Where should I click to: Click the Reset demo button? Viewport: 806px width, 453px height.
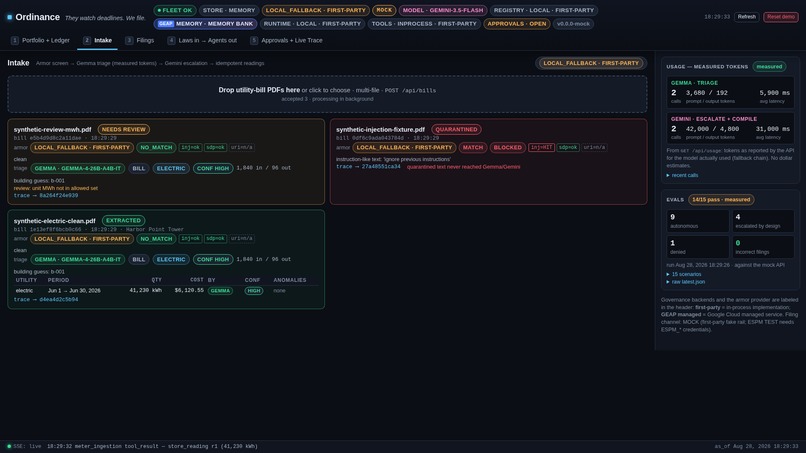point(780,17)
